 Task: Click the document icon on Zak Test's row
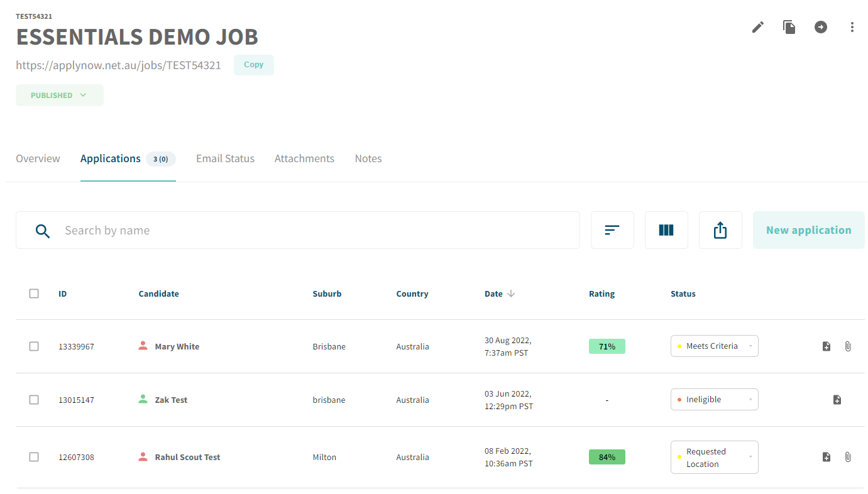tap(837, 399)
